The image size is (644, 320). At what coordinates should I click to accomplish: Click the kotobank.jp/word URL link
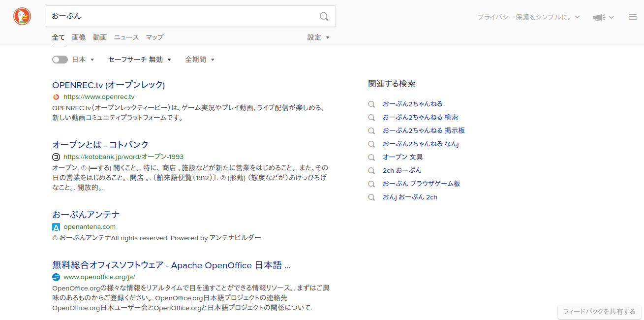(x=123, y=157)
